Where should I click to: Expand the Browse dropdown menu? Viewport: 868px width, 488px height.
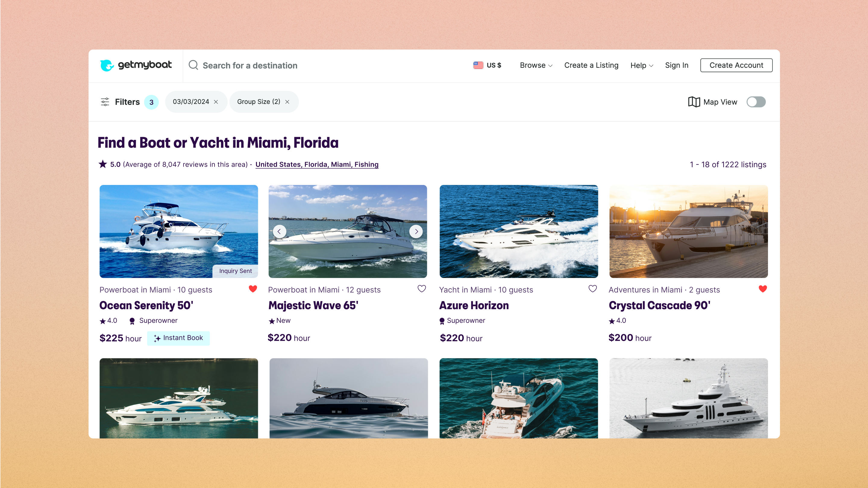[x=536, y=65]
